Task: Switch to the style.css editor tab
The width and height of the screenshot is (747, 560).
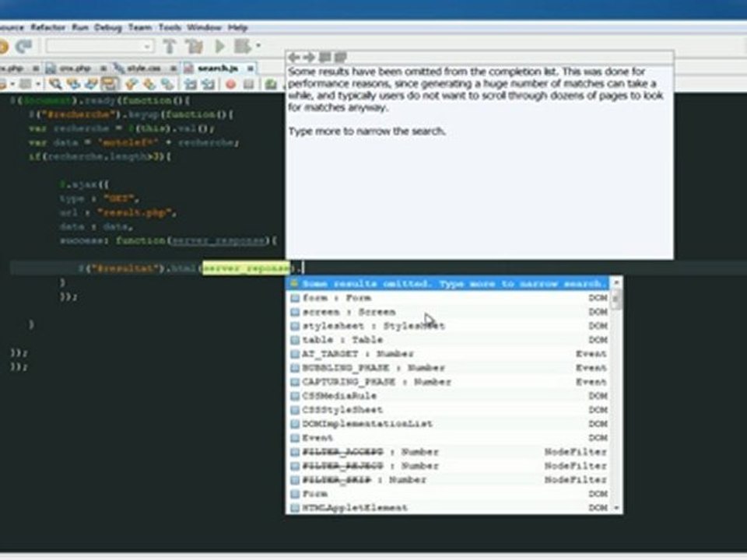Action: pyautogui.click(x=143, y=68)
